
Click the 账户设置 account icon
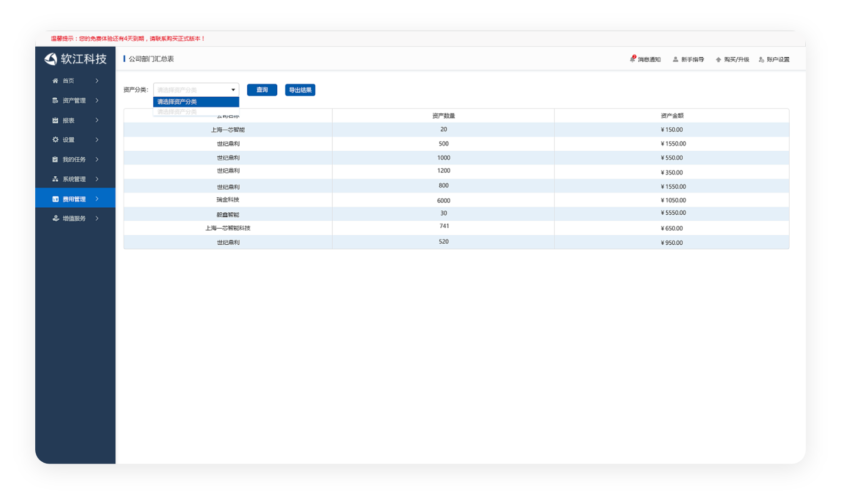tap(761, 59)
